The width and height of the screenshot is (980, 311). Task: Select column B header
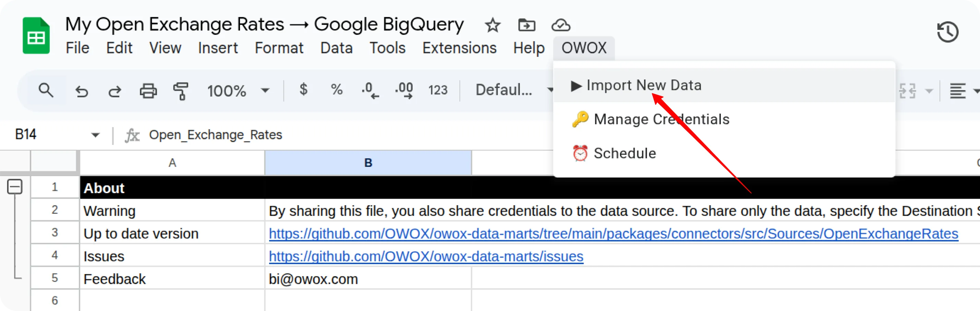(368, 163)
